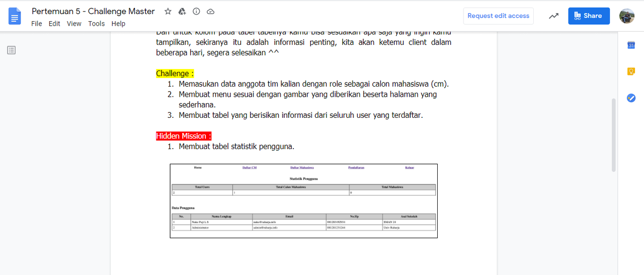Click the blue Share button

[589, 16]
